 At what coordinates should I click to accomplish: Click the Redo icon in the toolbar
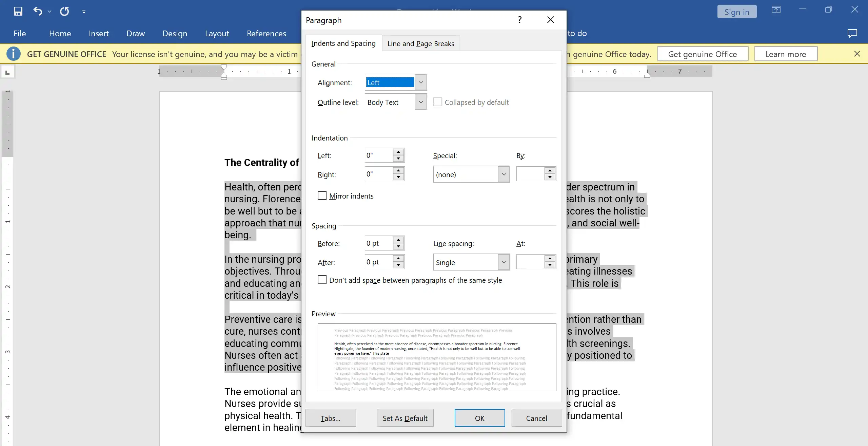(64, 11)
